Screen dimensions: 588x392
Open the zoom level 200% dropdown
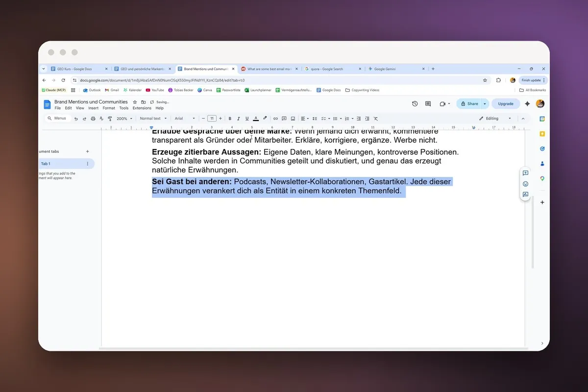[x=124, y=119]
